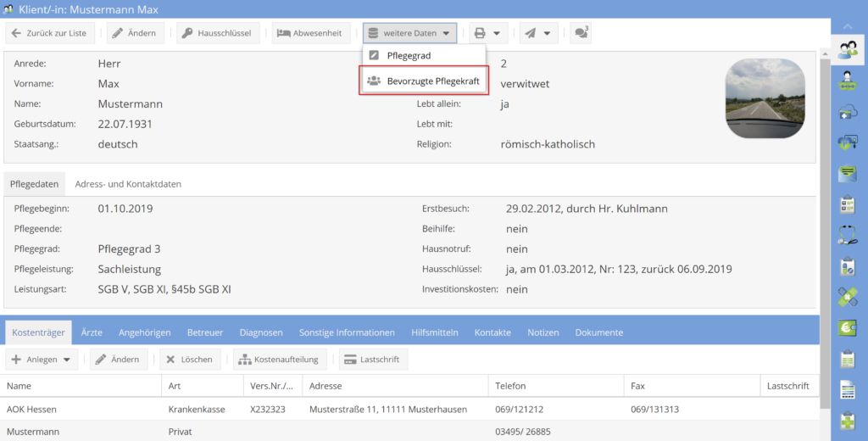Click the clients (people) icon in sidebar
Viewport: 868px width, 441px height.
click(848, 49)
